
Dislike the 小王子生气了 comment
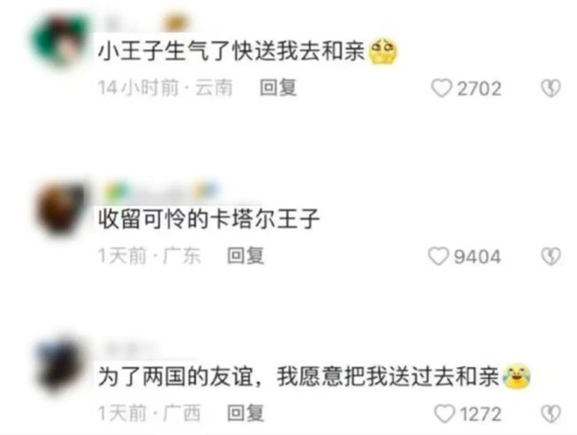click(551, 88)
